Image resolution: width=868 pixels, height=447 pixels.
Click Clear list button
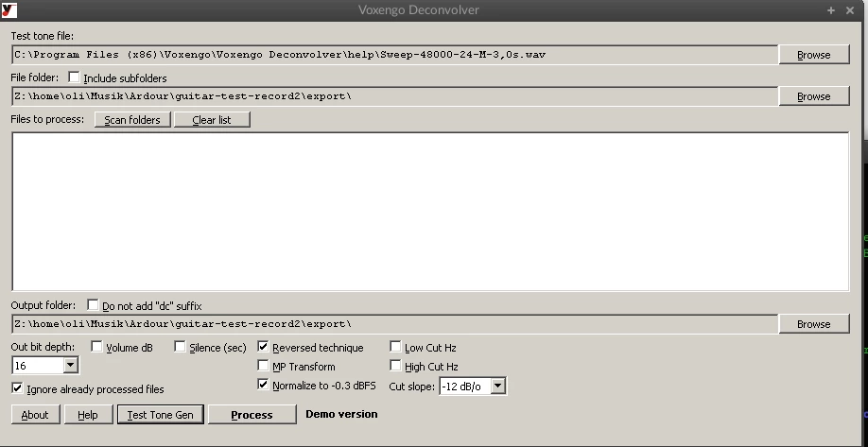212,120
